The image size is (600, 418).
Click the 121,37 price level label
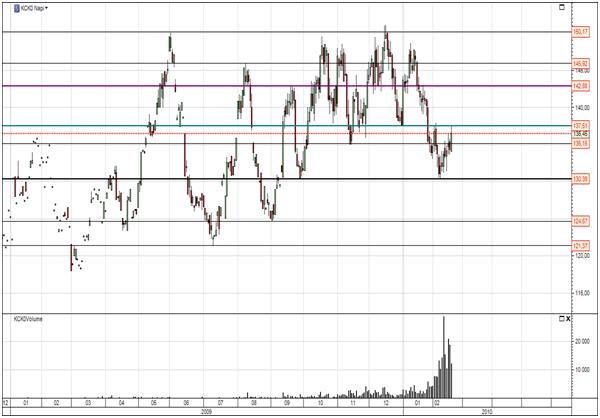click(578, 245)
